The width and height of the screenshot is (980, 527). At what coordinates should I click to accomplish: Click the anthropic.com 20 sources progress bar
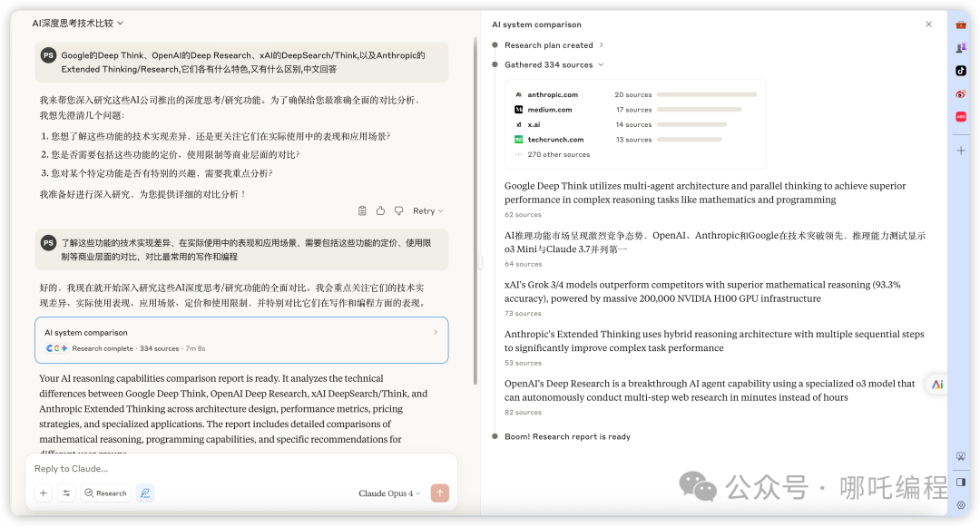point(707,95)
